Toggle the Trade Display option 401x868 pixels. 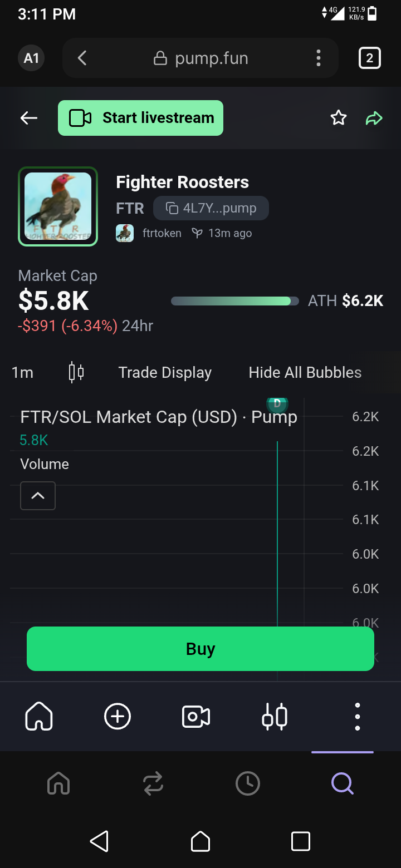point(165,372)
